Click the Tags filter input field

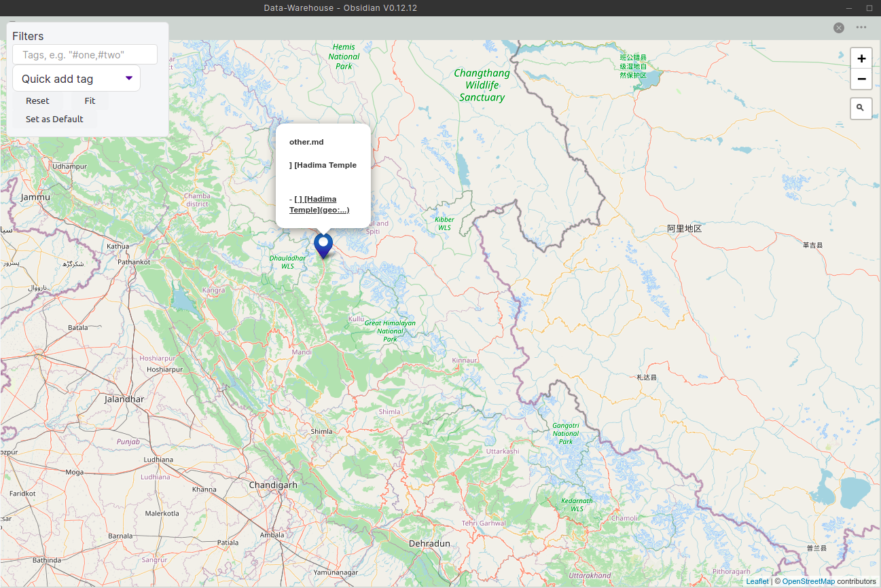85,54
